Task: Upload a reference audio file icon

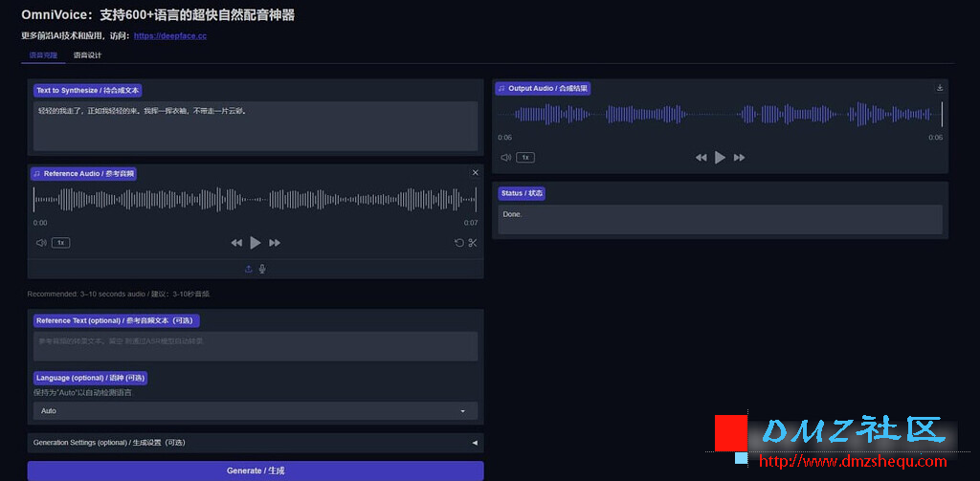Action: click(x=248, y=270)
